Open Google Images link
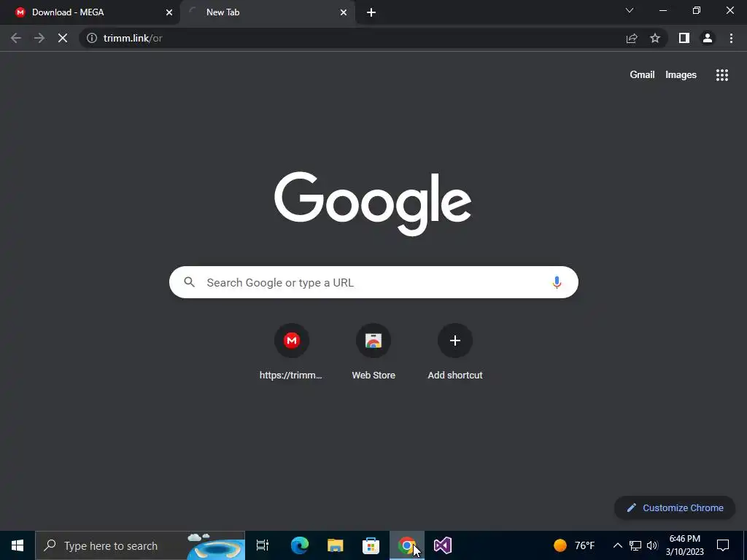747x560 pixels. 681,75
